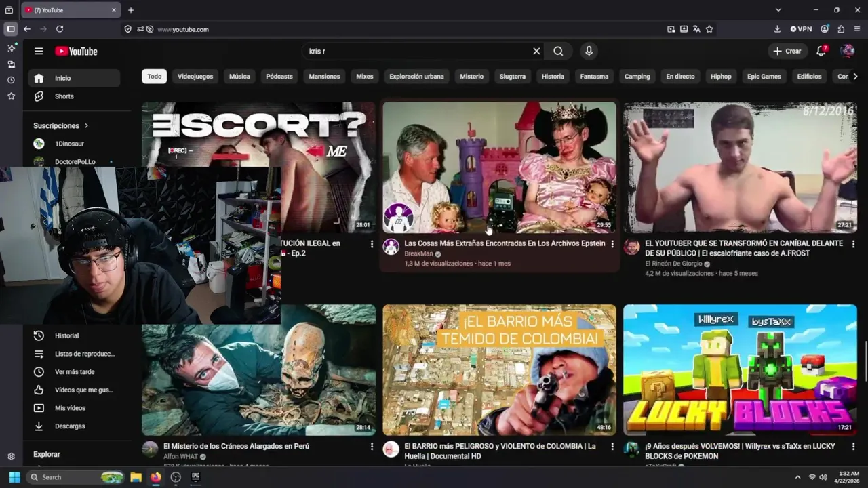Open Historial in the sidebar
The height and width of the screenshot is (488, 868).
(75, 335)
